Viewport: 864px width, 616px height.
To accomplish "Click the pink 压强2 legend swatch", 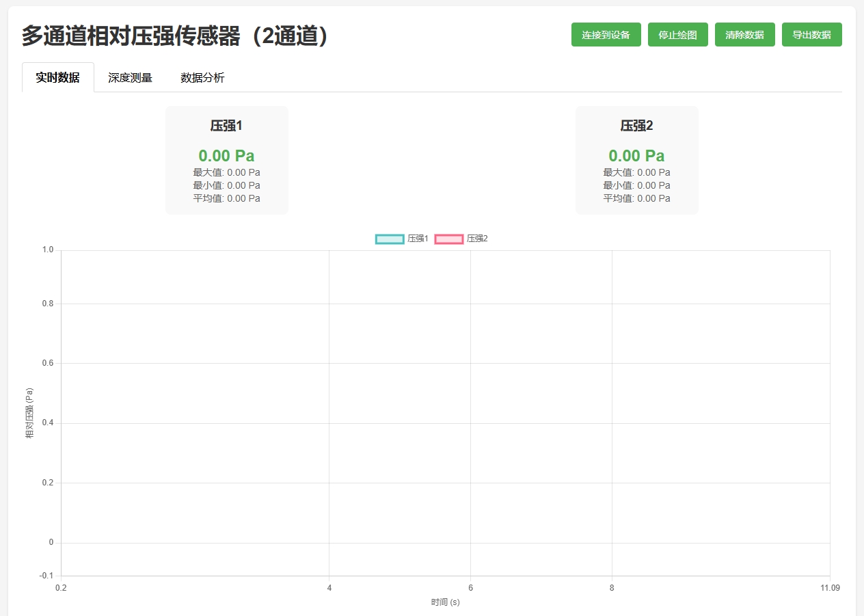I will point(448,239).
